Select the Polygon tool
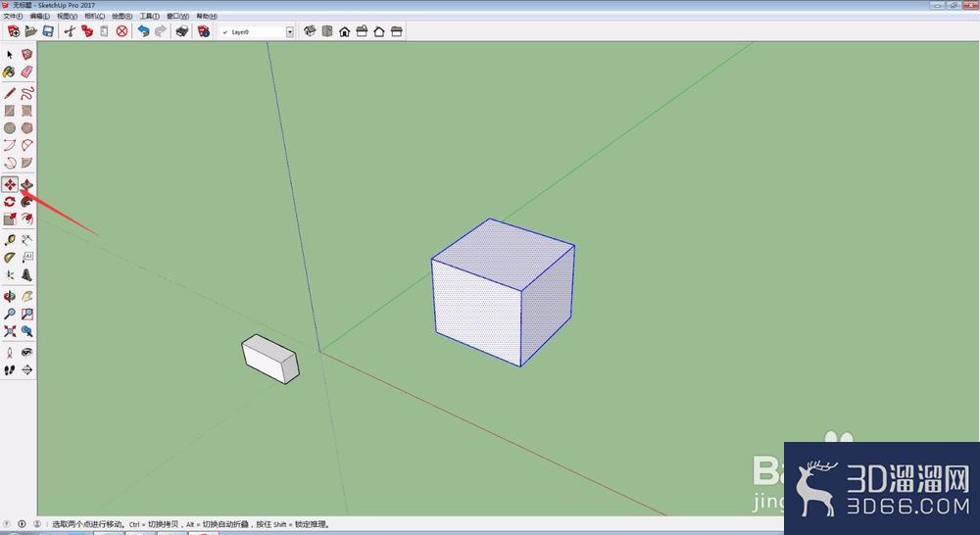This screenshot has height=535, width=980. point(26,128)
